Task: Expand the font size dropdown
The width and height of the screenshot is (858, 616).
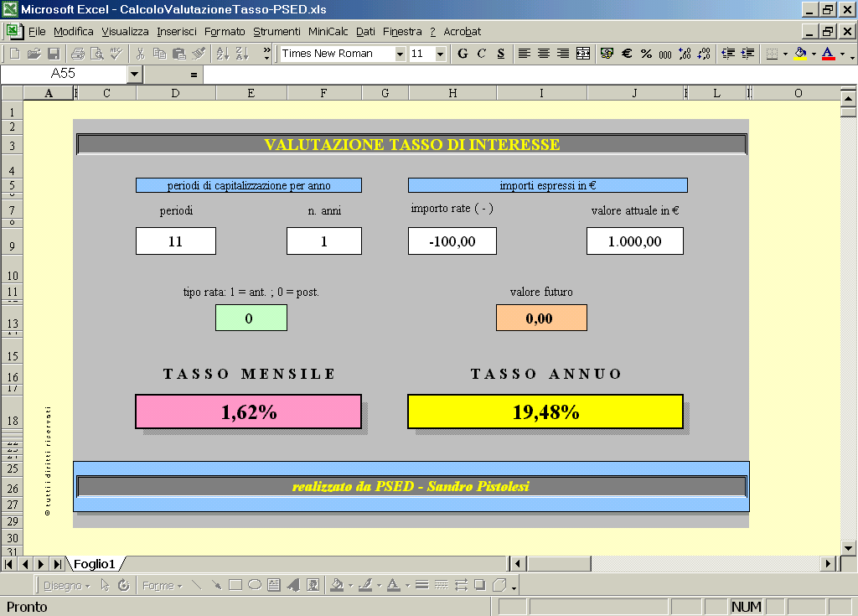Action: 441,54
